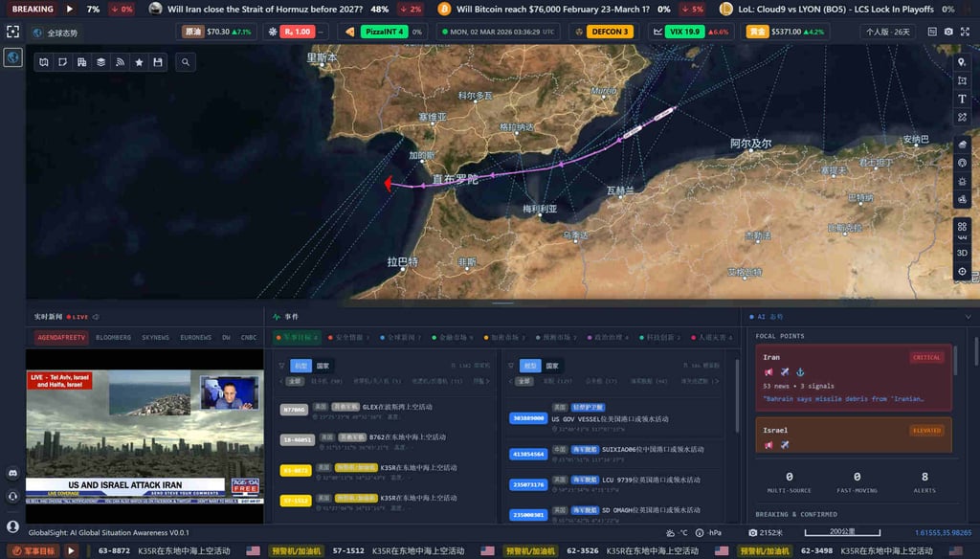Click the location pin tool on right toolbar
This screenshot has height=559, width=980.
[962, 62]
